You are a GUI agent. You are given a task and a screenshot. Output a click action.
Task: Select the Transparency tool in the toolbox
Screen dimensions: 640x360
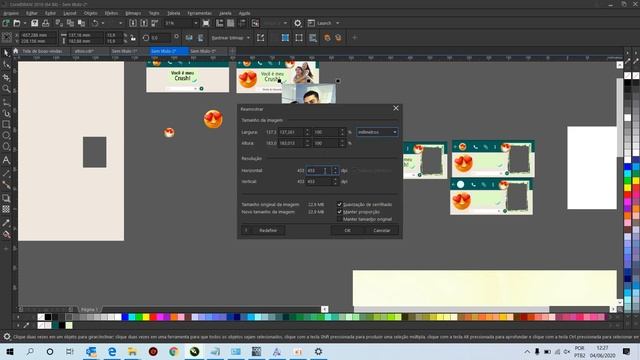point(6,209)
